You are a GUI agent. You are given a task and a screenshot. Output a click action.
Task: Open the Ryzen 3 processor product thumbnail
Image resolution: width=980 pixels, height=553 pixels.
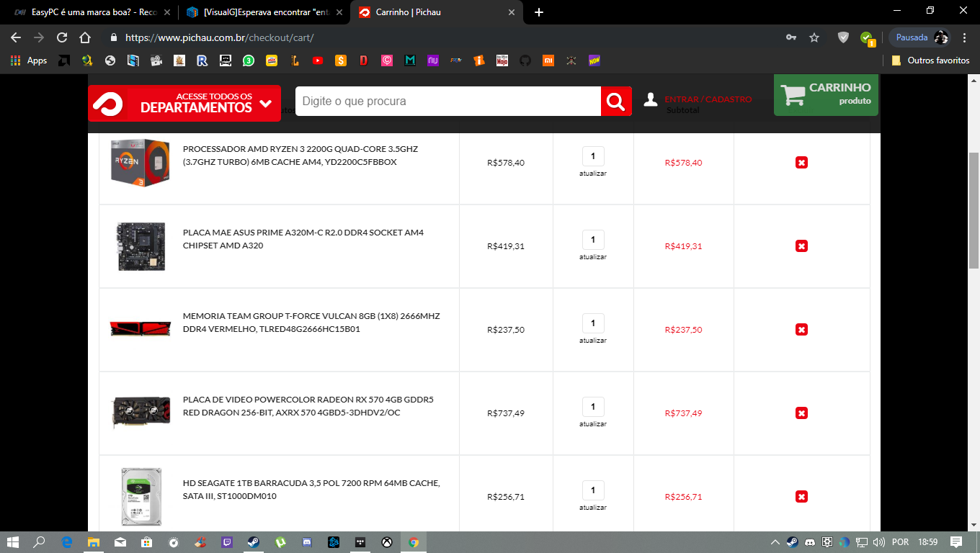coord(141,163)
